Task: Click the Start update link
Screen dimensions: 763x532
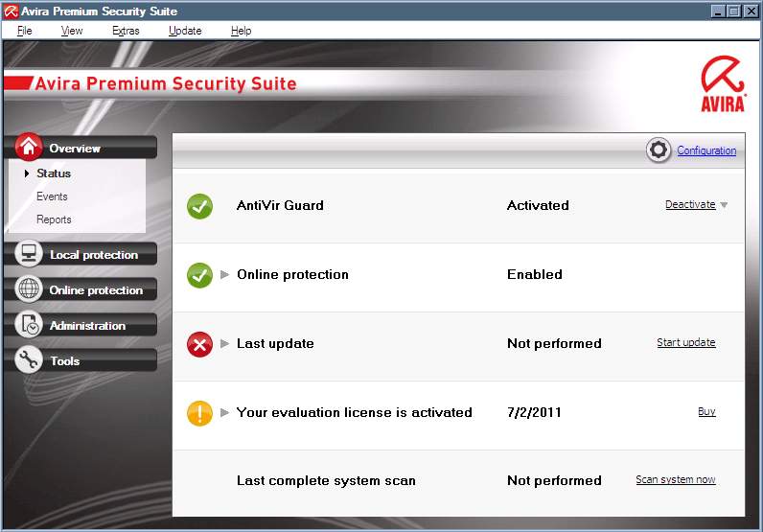Action: coord(685,343)
